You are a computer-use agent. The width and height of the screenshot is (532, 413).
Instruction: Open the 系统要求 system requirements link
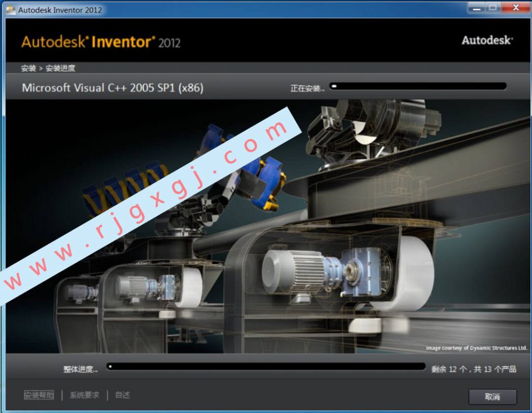point(85,395)
